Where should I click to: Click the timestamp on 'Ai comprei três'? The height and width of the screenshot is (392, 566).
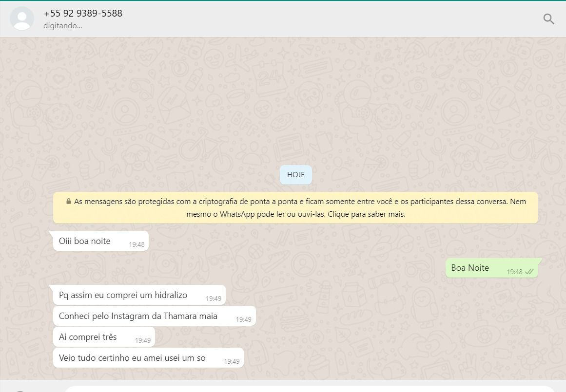[142, 340]
